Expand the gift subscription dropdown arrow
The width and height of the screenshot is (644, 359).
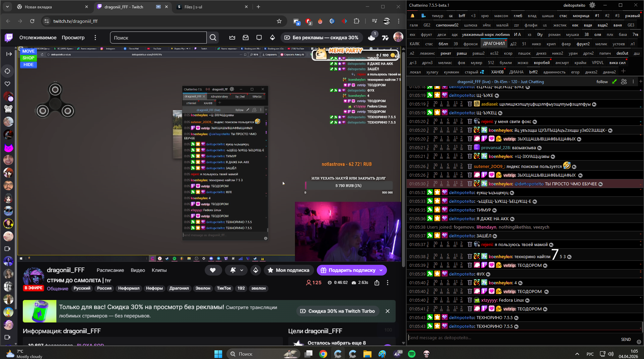(381, 270)
